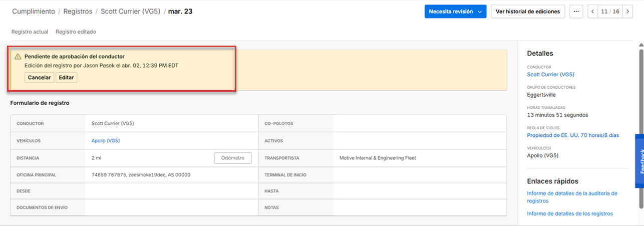This screenshot has width=644, height=226.
Task: Open Scott Currier (VG5) breadcrumb
Action: click(x=130, y=12)
